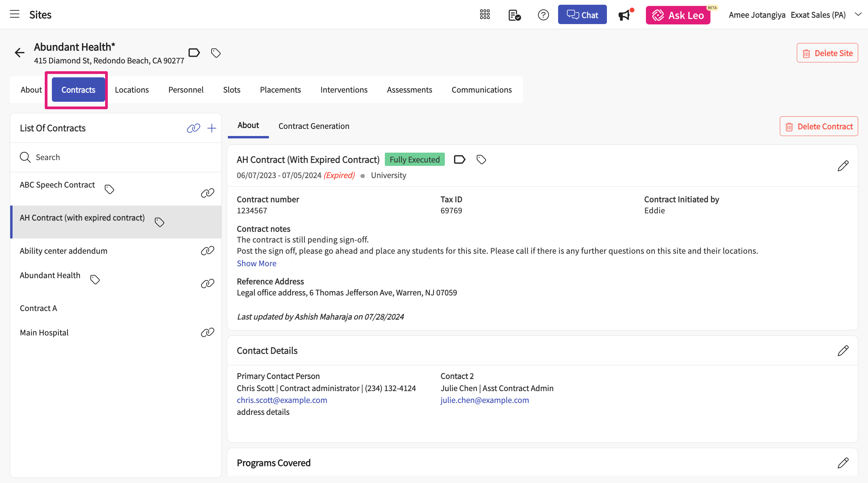Screen dimensions: 868x483
Task: Click the help question mark icon
Action: [543, 15]
